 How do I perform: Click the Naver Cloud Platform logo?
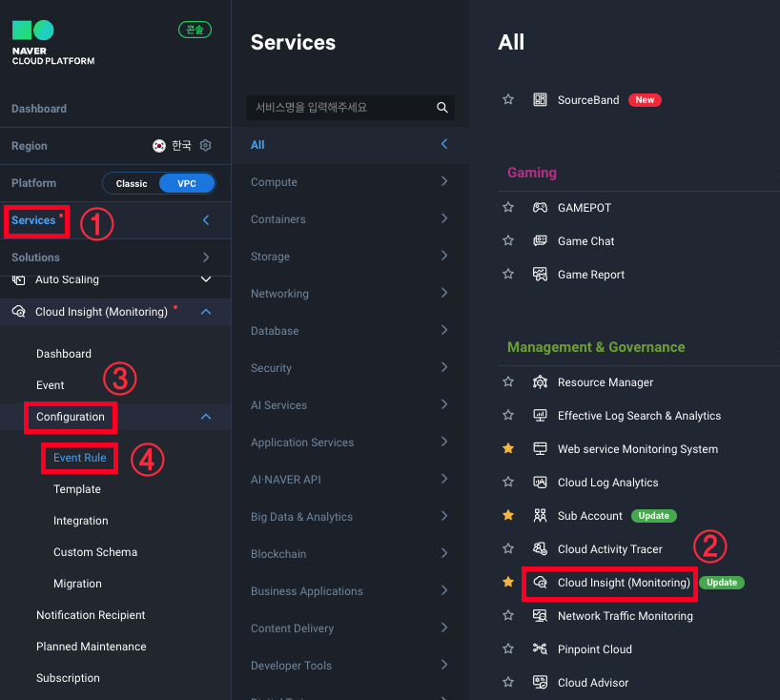tap(53, 43)
